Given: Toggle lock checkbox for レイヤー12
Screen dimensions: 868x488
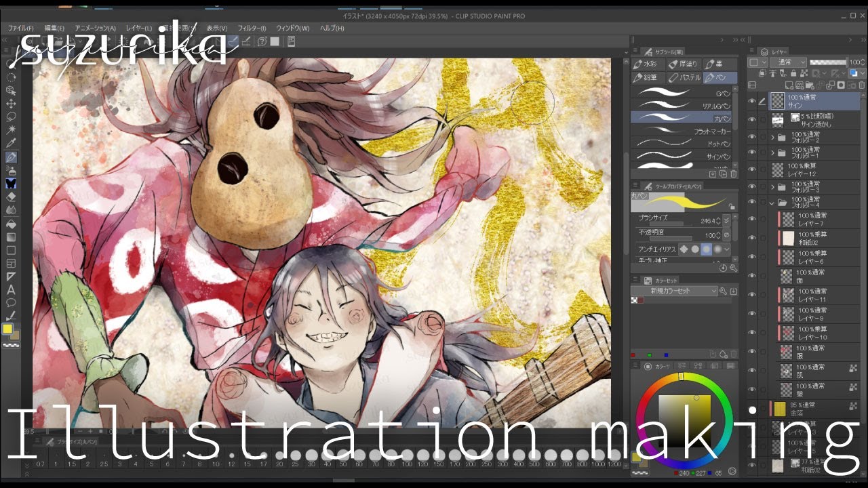Looking at the screenshot, I should click(763, 169).
